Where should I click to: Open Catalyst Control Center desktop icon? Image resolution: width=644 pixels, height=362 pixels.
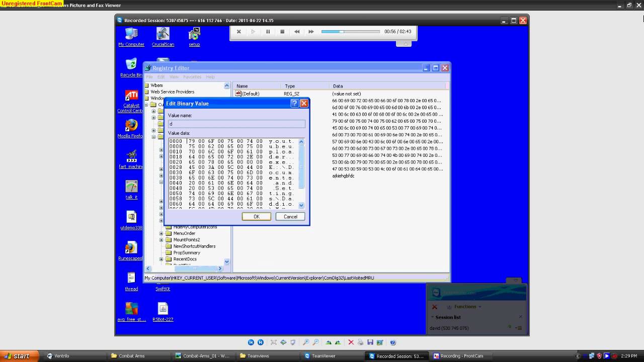pos(131,102)
